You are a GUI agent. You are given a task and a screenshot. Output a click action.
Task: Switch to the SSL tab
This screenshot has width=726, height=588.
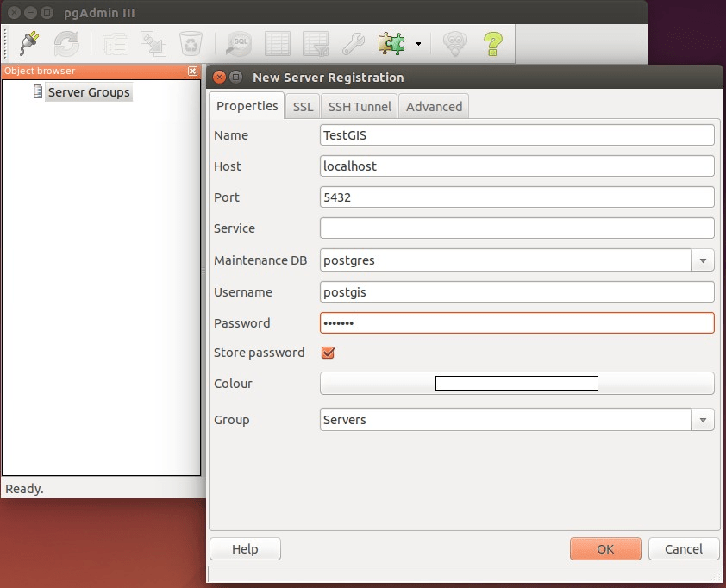(303, 107)
